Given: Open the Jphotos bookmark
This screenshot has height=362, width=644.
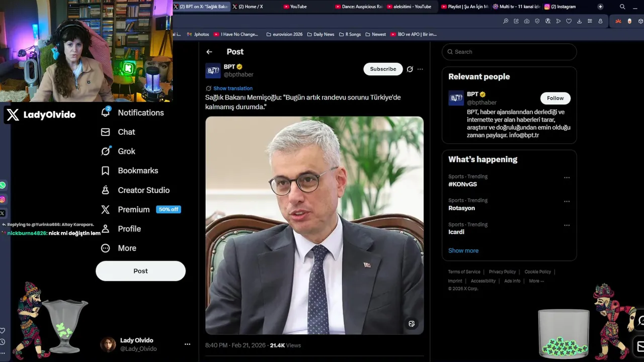Looking at the screenshot, I should click(198, 34).
